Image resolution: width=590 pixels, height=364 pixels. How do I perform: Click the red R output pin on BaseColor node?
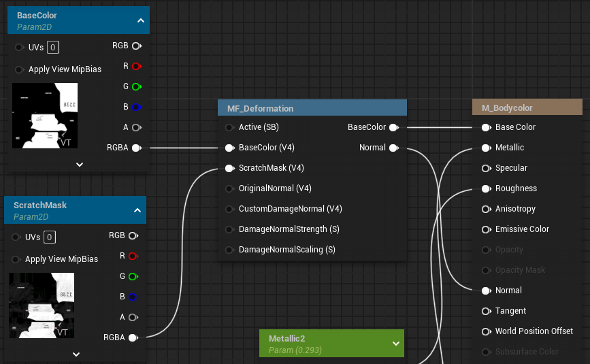136,66
